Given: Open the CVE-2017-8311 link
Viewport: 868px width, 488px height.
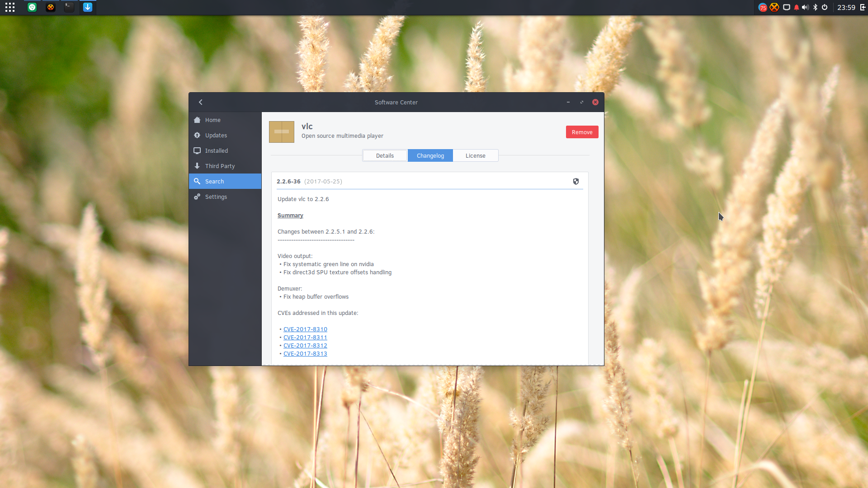Looking at the screenshot, I should 305,338.
